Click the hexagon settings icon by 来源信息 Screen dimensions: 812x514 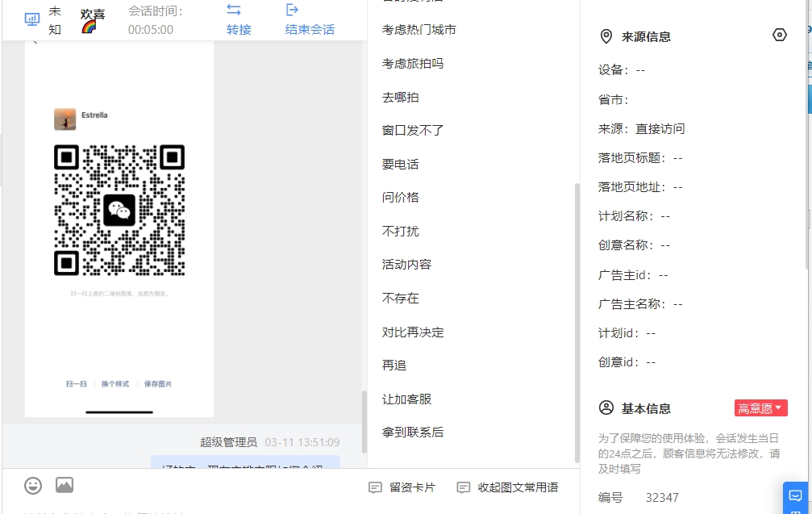(780, 35)
